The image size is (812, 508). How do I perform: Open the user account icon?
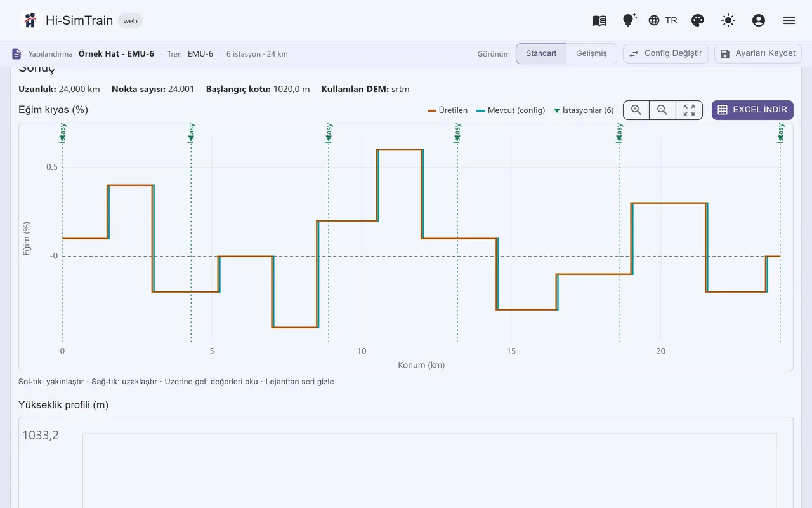pyautogui.click(x=759, y=20)
